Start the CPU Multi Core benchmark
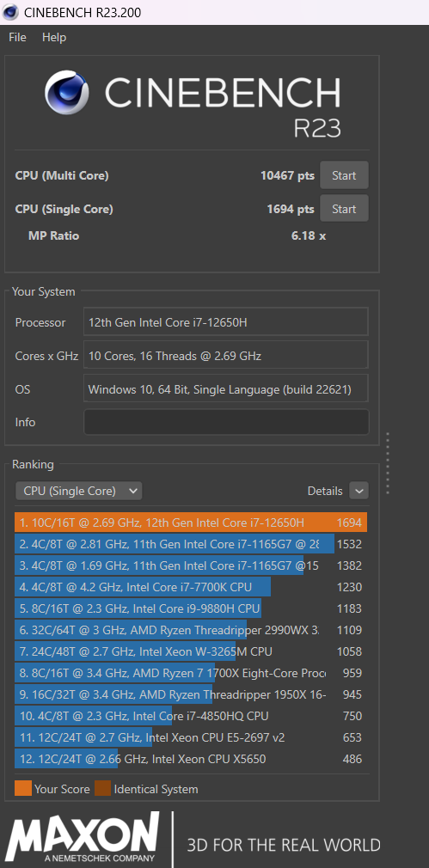This screenshot has height=868, width=429. point(344,175)
